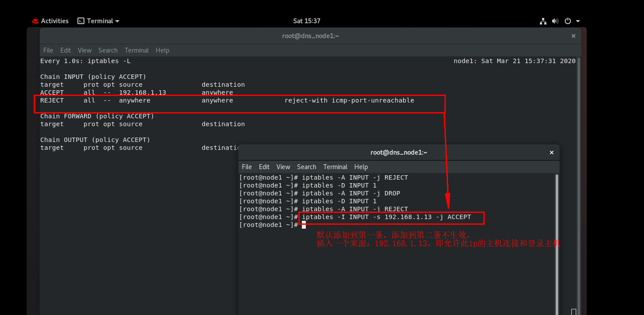Viewport: 644px width, 315px height.
Task: Open Edit menu in front terminal
Action: [x=264, y=167]
